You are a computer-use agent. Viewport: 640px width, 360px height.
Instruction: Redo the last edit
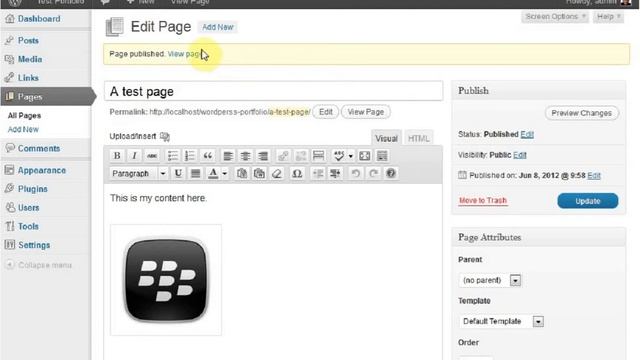[373, 173]
